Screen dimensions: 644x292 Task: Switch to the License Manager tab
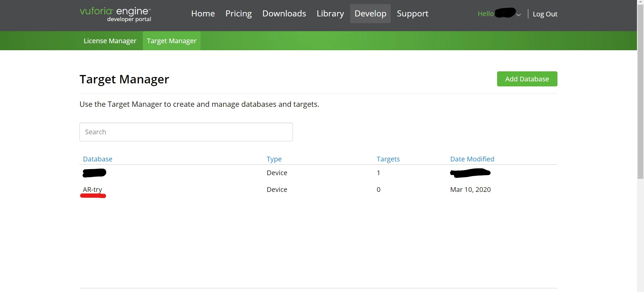pos(110,41)
